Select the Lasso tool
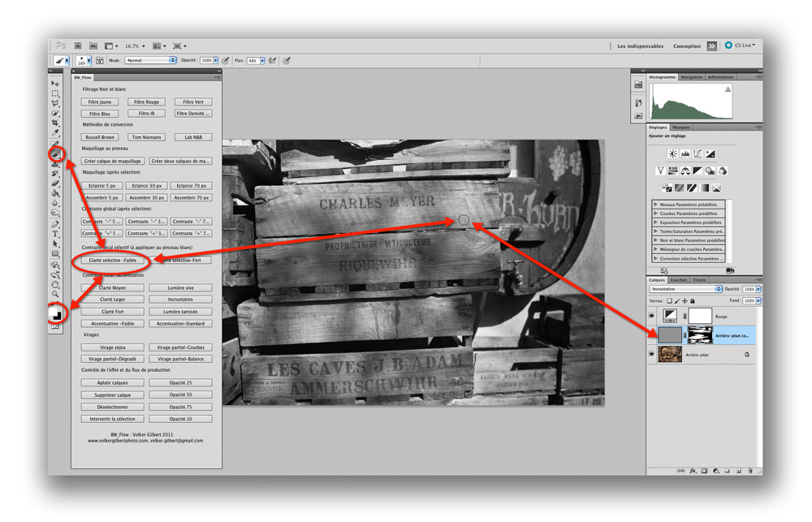 click(55, 103)
